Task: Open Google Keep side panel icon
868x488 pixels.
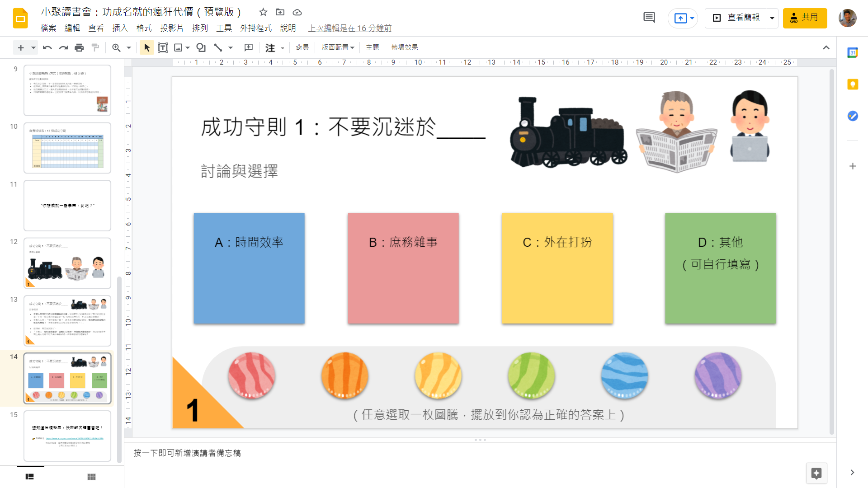Action: (x=853, y=84)
